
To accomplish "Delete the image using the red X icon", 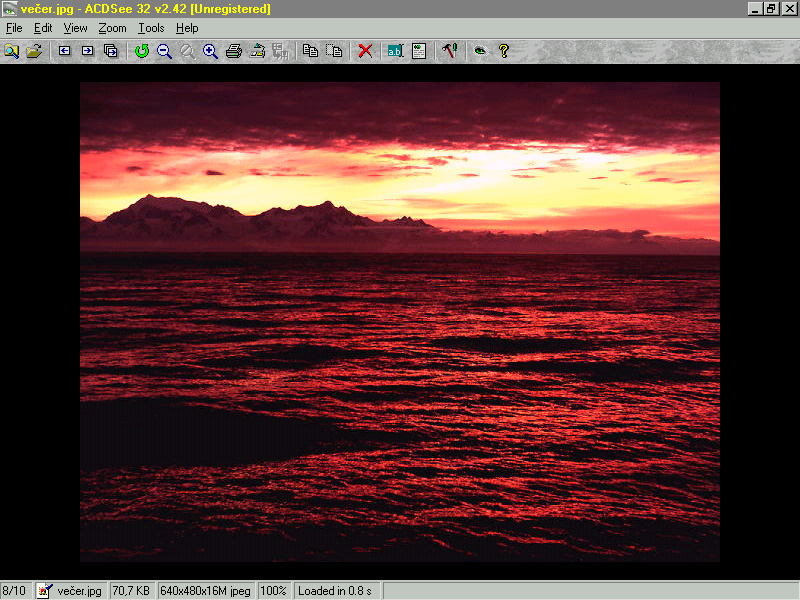I will [365, 51].
